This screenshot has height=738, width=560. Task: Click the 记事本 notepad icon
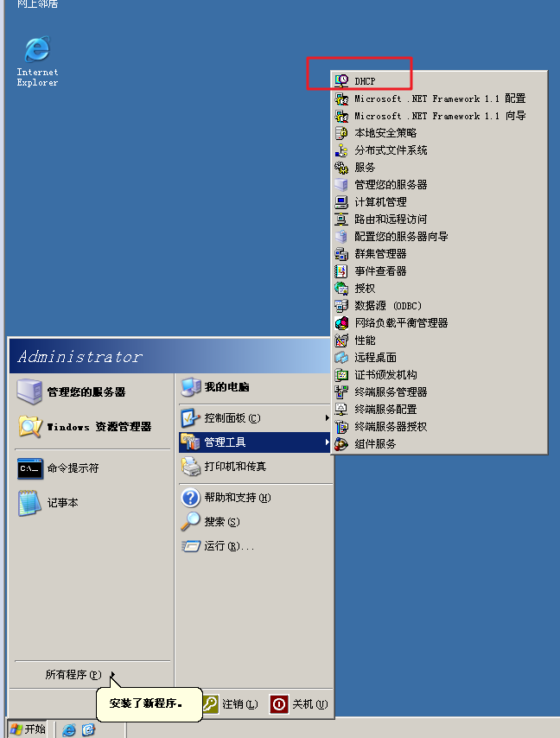click(29, 503)
